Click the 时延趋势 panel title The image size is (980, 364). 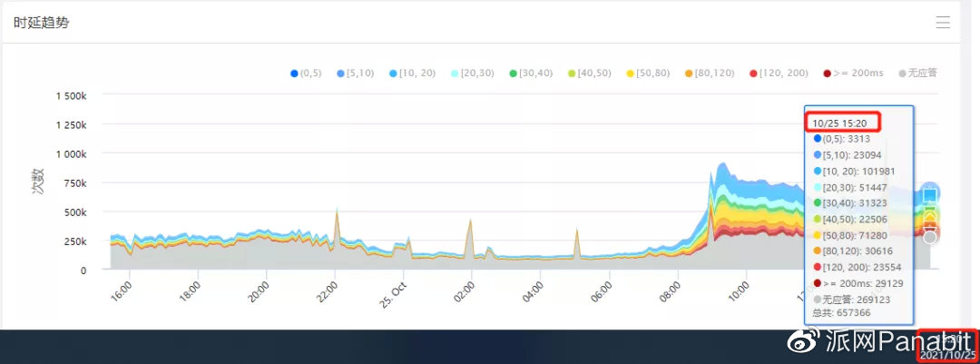pyautogui.click(x=41, y=23)
